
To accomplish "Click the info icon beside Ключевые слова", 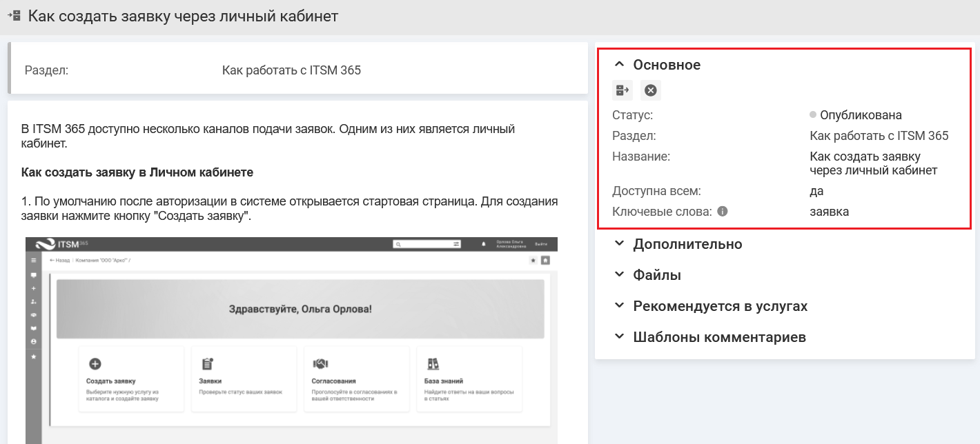I will coord(723,212).
